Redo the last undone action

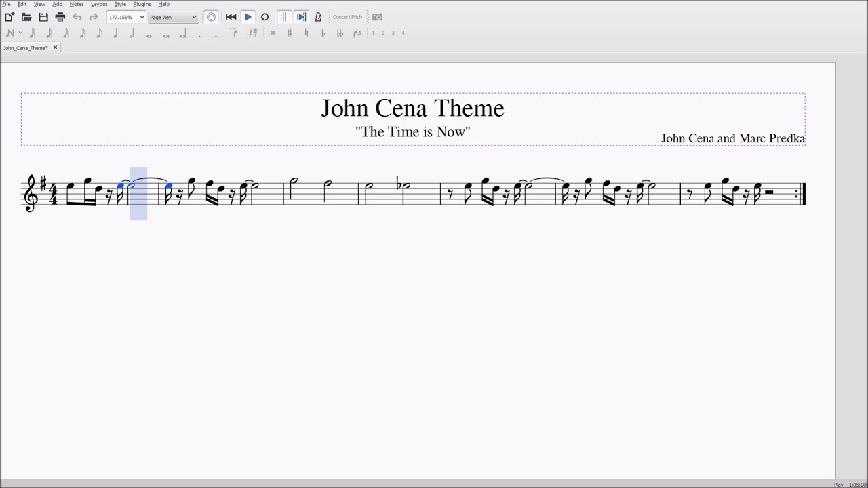pyautogui.click(x=94, y=17)
